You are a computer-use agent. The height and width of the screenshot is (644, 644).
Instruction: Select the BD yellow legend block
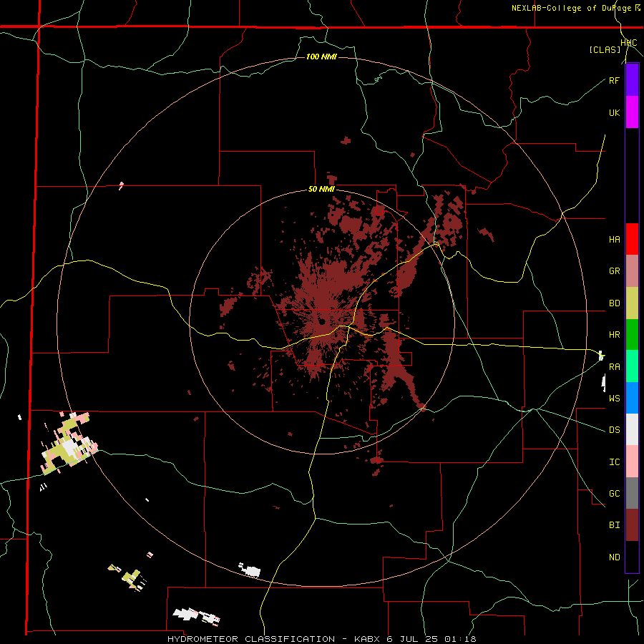(x=632, y=303)
